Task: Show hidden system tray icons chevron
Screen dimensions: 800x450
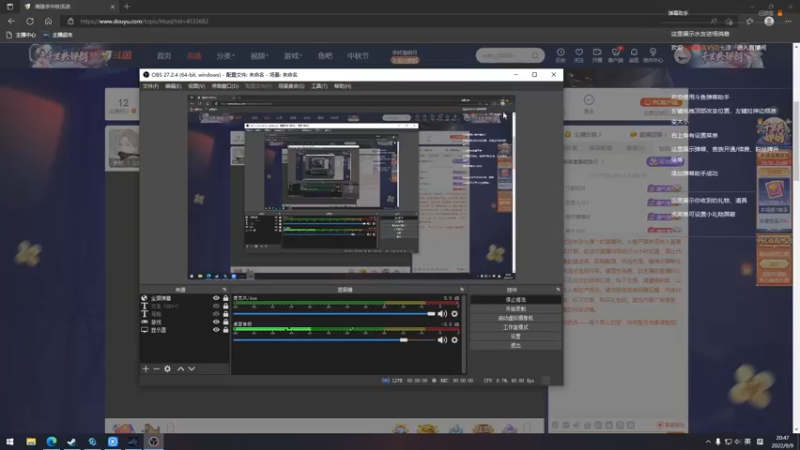Action: pos(708,442)
